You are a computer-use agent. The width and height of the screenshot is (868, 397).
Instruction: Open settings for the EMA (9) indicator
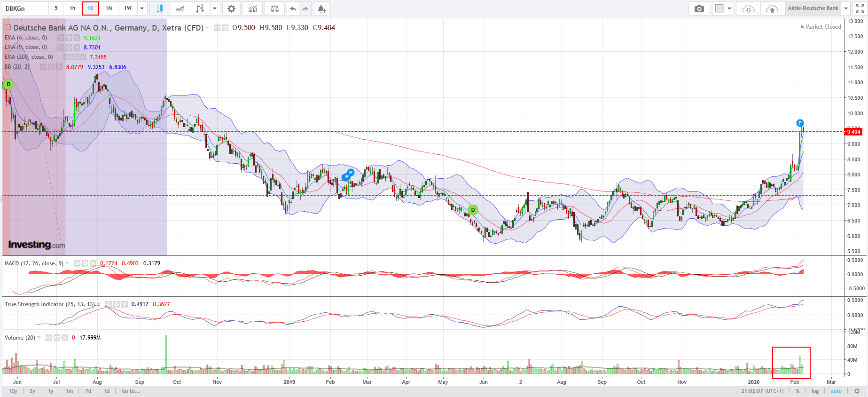click(x=69, y=47)
